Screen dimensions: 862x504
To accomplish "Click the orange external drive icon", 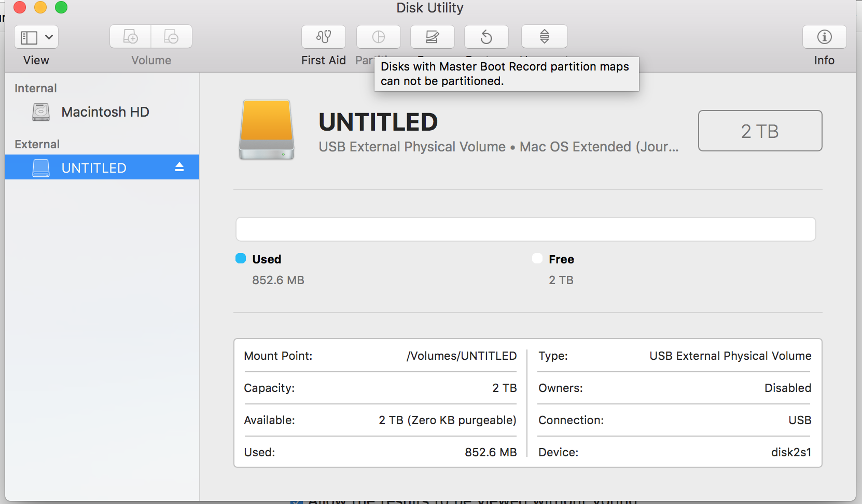I will [267, 130].
